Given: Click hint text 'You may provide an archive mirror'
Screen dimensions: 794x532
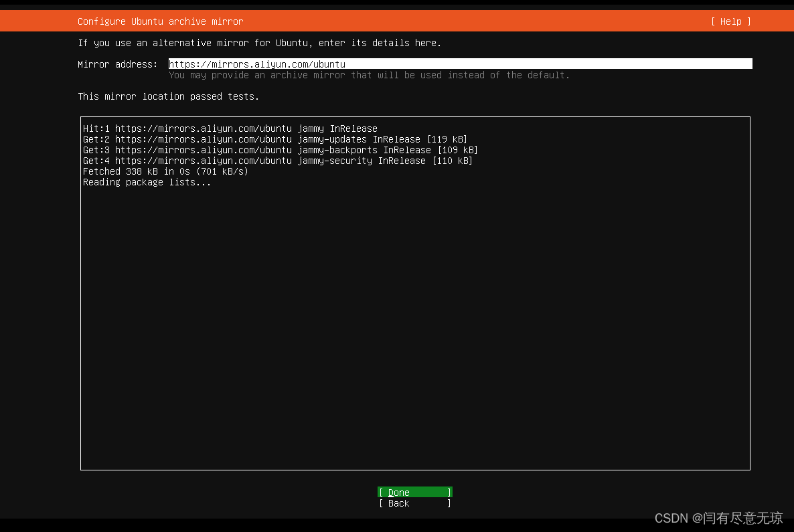Looking at the screenshot, I should (369, 75).
